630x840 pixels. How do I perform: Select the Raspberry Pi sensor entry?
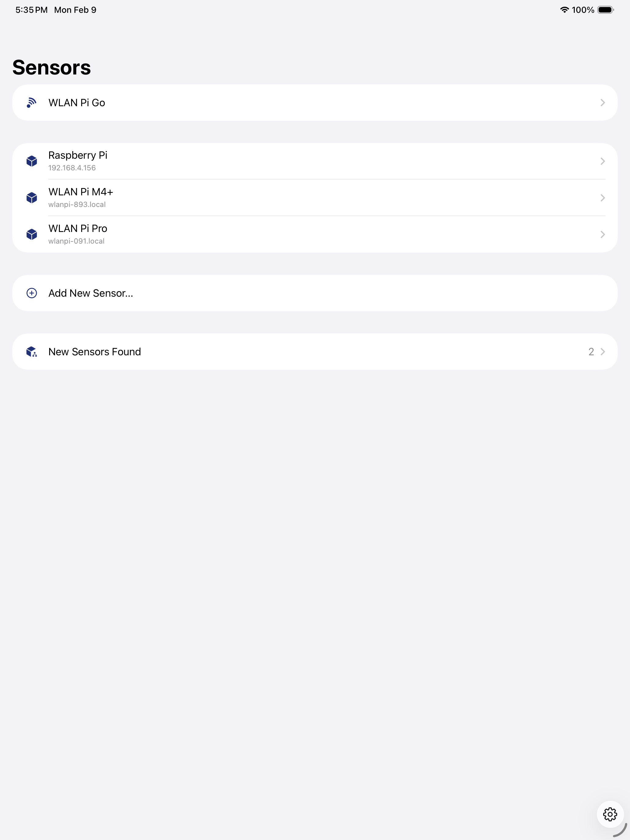(315, 161)
